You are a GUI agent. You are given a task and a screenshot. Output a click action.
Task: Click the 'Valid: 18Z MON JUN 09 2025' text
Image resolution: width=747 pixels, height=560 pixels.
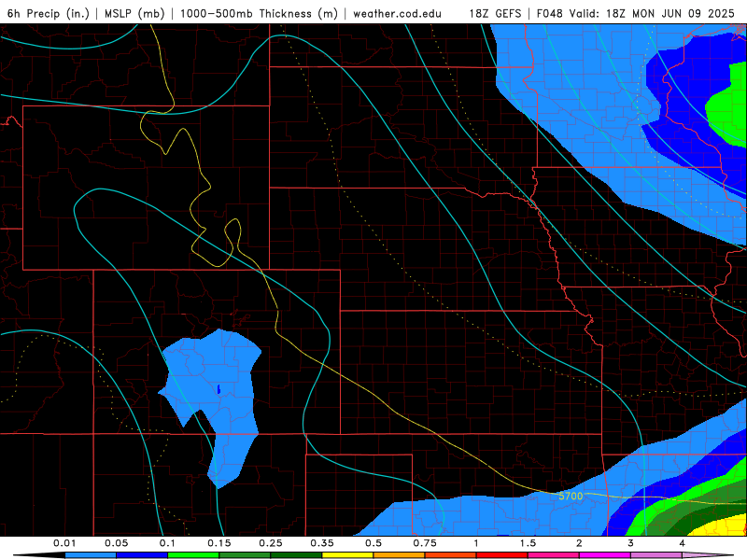tap(652, 13)
